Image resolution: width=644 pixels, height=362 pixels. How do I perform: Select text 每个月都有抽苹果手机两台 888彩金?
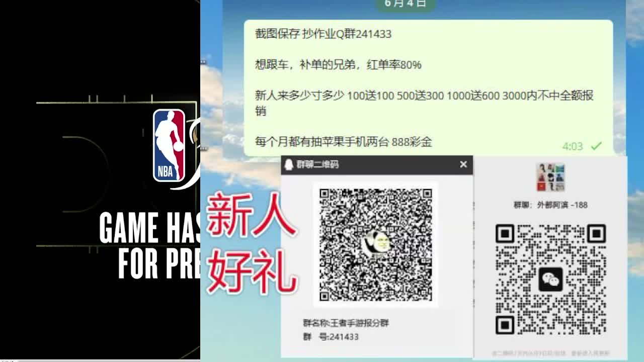pos(343,142)
